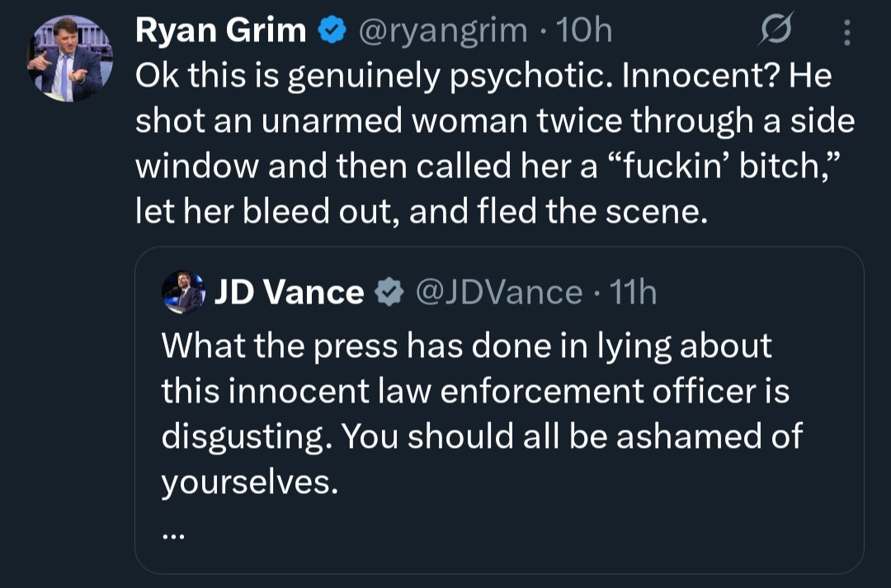Click the 10h post timestamp
Screen dimensions: 891x588
[585, 31]
